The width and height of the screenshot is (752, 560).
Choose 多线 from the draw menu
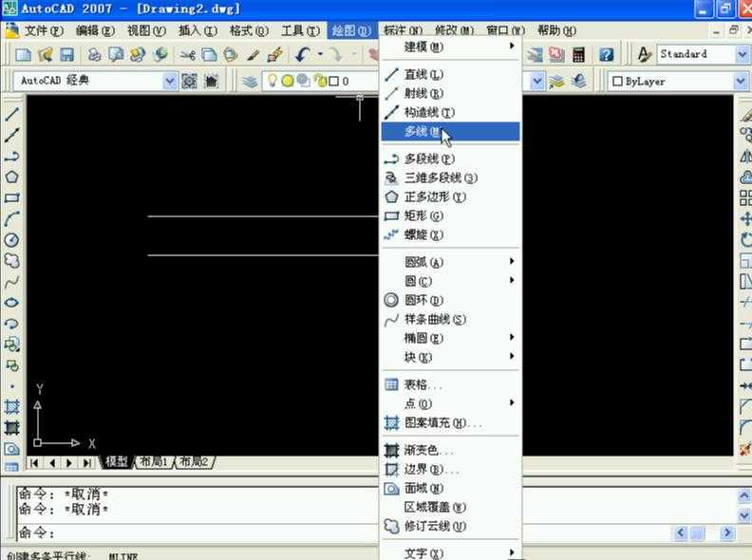[450, 131]
